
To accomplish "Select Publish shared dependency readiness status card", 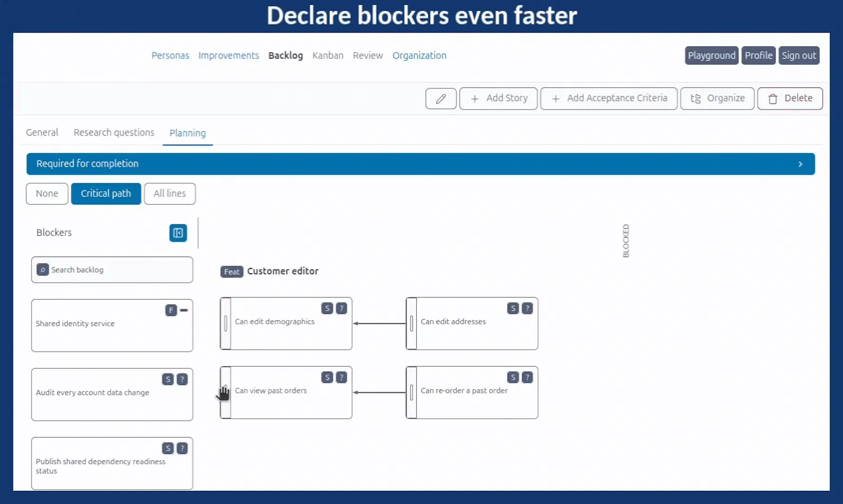I will point(112,463).
